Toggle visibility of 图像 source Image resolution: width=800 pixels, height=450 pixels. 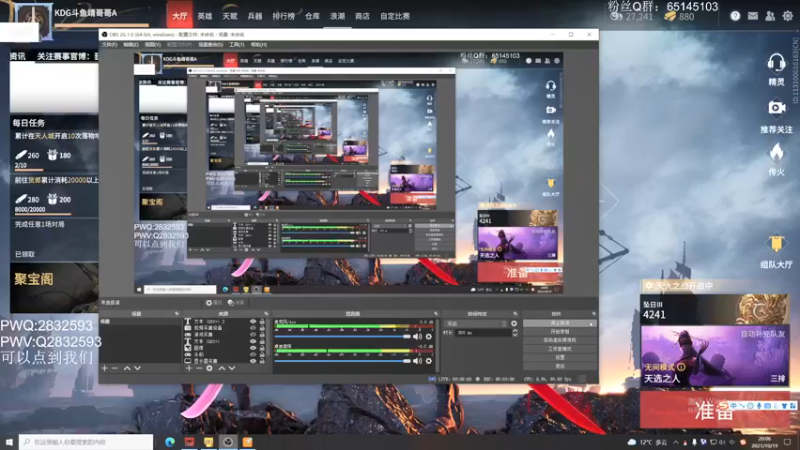[253, 348]
